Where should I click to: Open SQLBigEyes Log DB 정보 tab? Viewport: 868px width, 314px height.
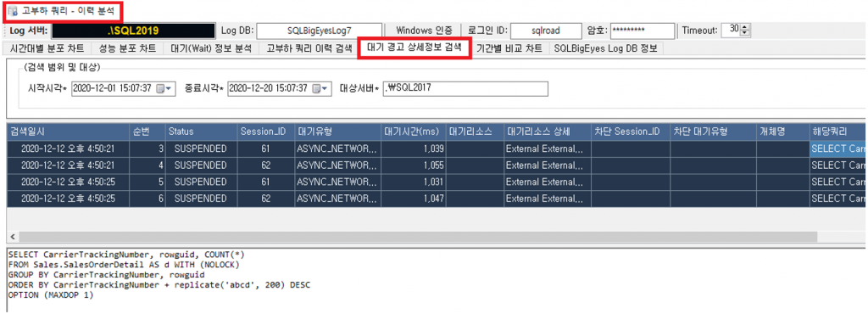pos(605,48)
